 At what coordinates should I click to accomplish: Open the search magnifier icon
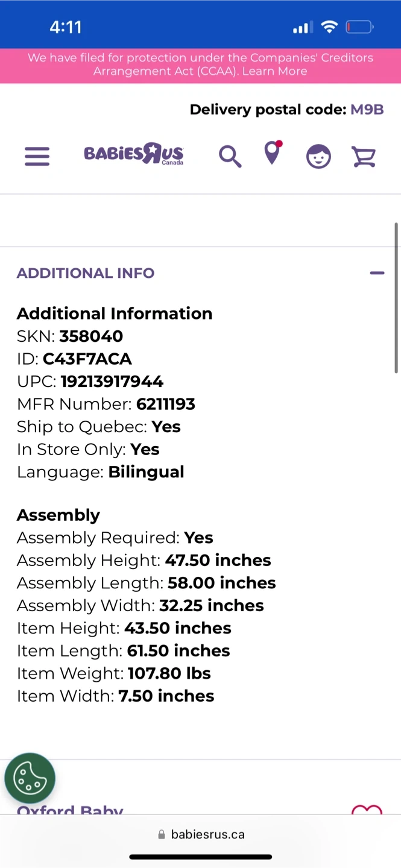[x=230, y=156]
